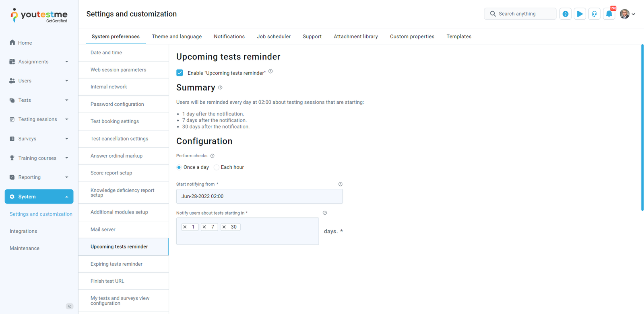Click the blue help question mark icon
The width and height of the screenshot is (644, 314).
[x=565, y=14]
